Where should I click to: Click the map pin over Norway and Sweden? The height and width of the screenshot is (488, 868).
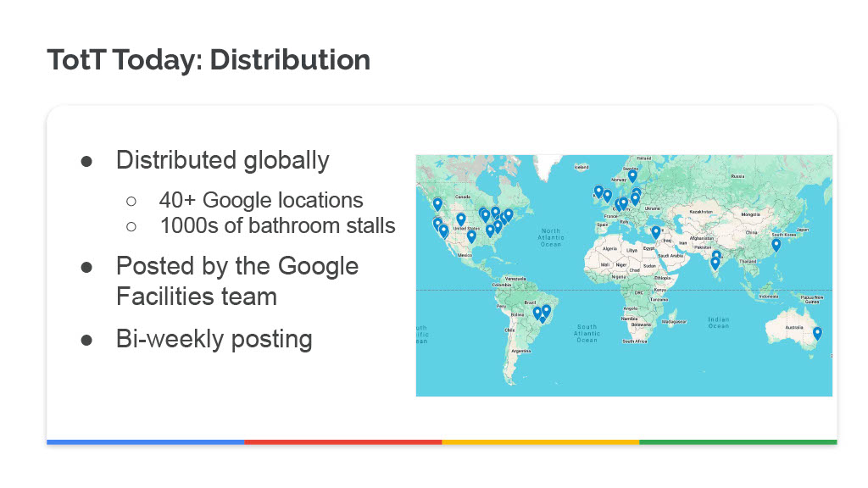point(632,176)
